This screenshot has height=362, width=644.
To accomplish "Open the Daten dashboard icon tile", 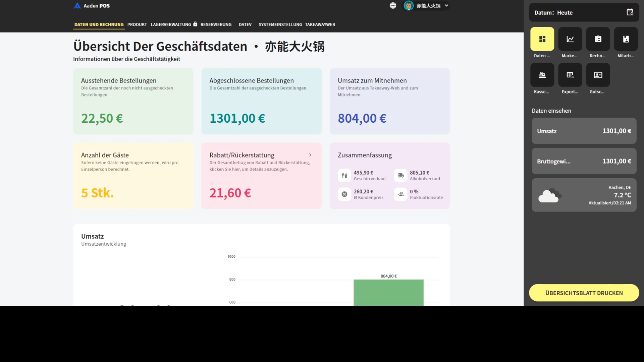I will coord(542,39).
